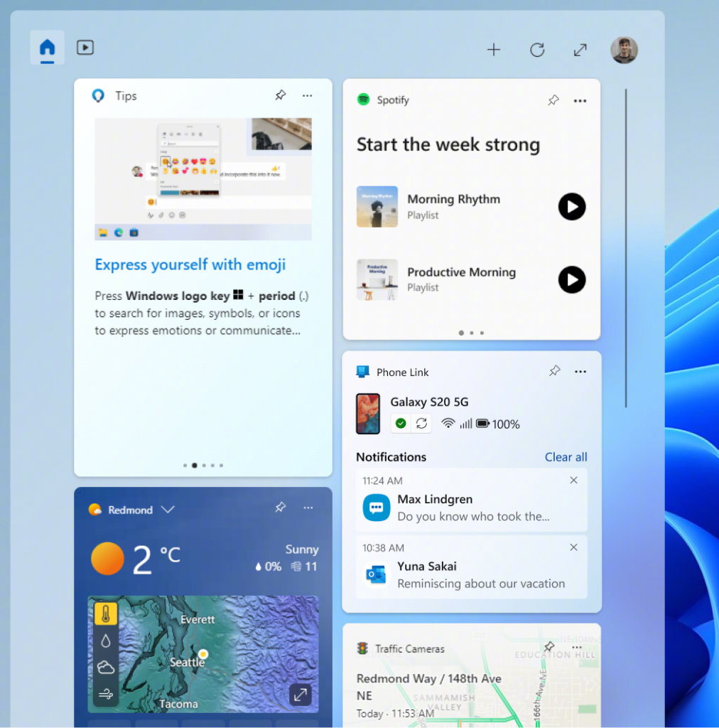The width and height of the screenshot is (719, 728).
Task: Switch to the entertainment feed tab
Action: [x=85, y=48]
